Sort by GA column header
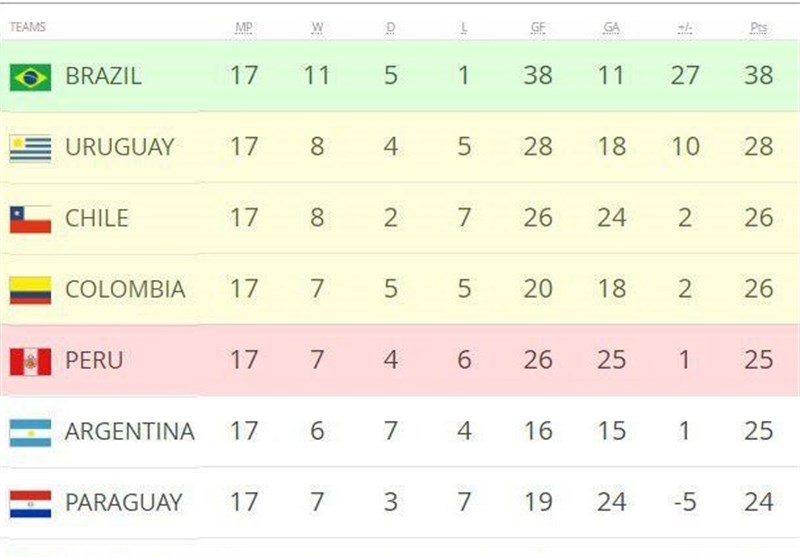800x557 pixels. (x=611, y=28)
